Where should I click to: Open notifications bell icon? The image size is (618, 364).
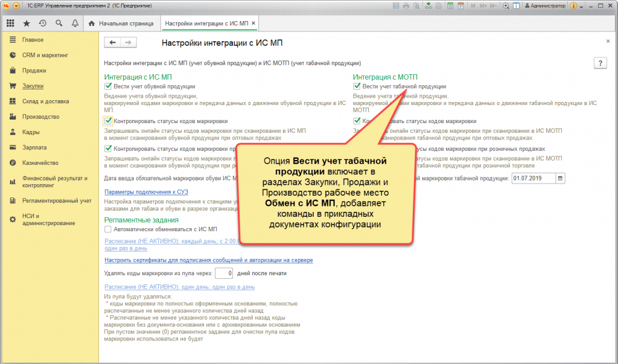(75, 23)
